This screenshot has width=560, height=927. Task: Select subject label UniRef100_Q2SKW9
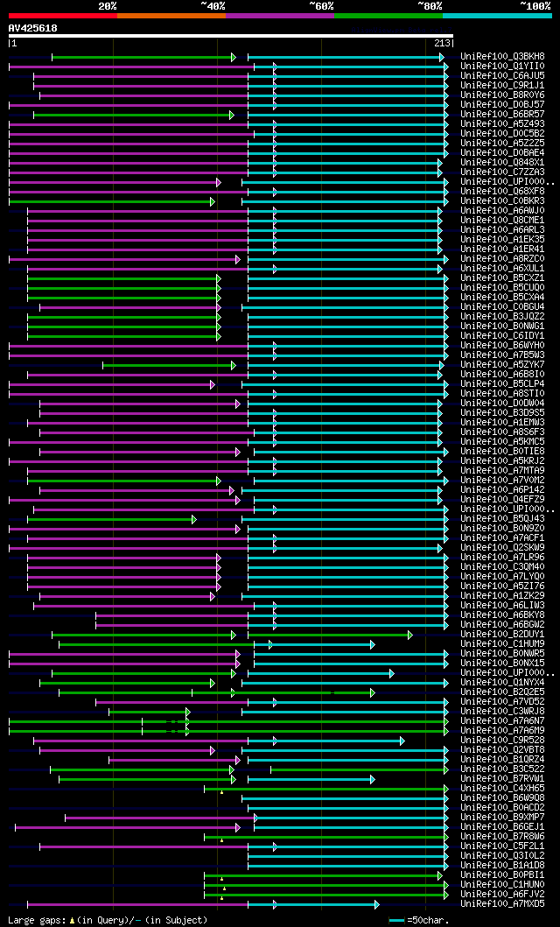503,547
